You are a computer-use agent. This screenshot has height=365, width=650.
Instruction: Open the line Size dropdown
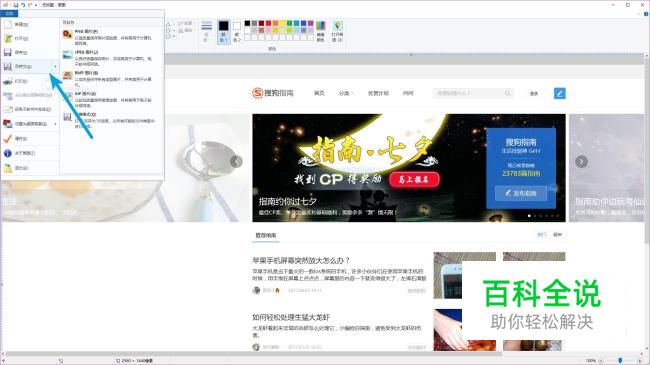(x=206, y=31)
